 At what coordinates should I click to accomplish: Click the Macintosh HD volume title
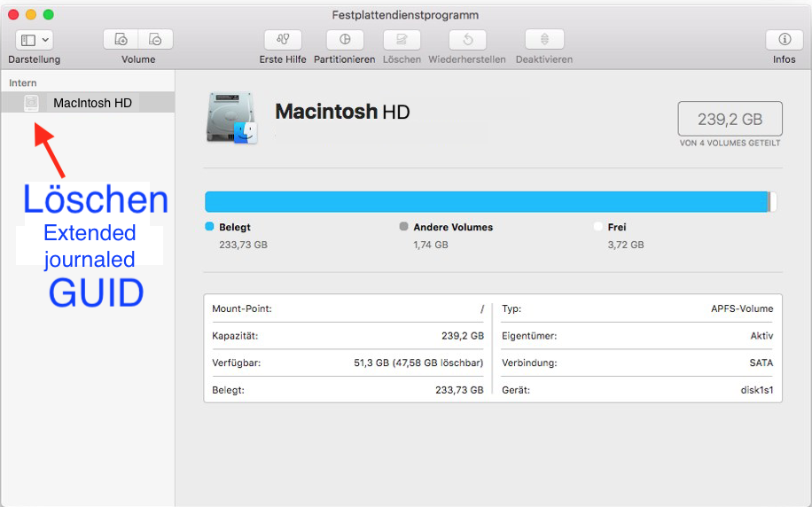[x=342, y=112]
